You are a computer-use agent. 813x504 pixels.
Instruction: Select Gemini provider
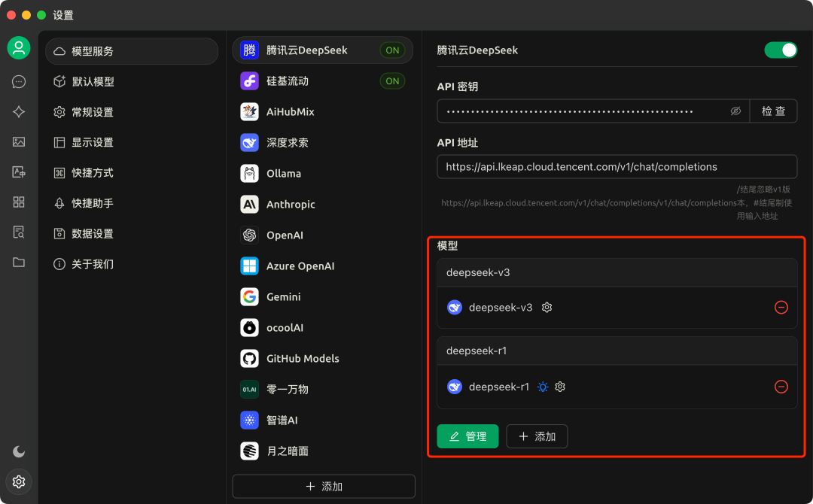[322, 297]
